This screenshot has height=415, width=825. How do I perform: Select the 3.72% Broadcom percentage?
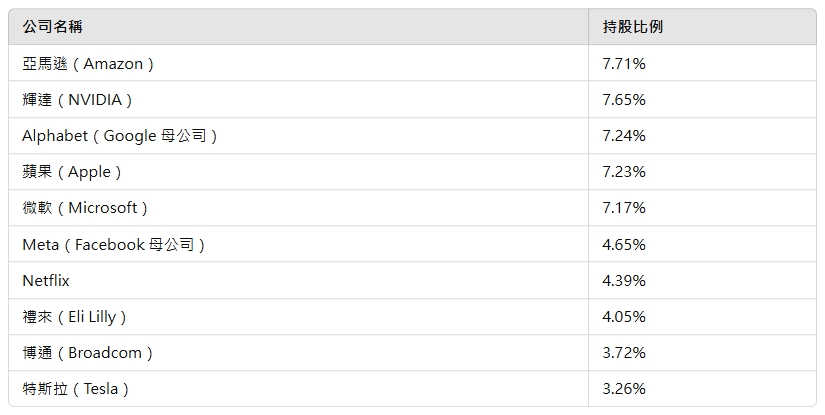pyautogui.click(x=624, y=352)
